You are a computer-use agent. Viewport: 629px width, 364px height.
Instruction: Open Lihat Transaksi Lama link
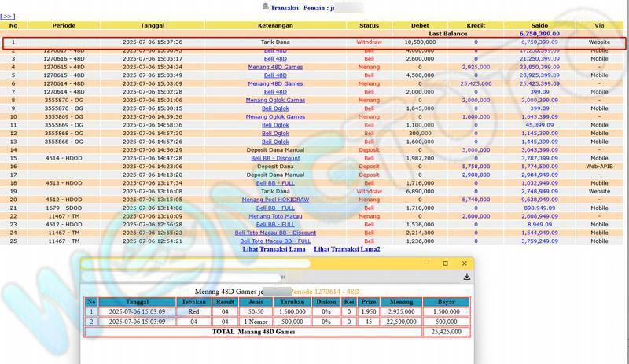tap(274, 249)
